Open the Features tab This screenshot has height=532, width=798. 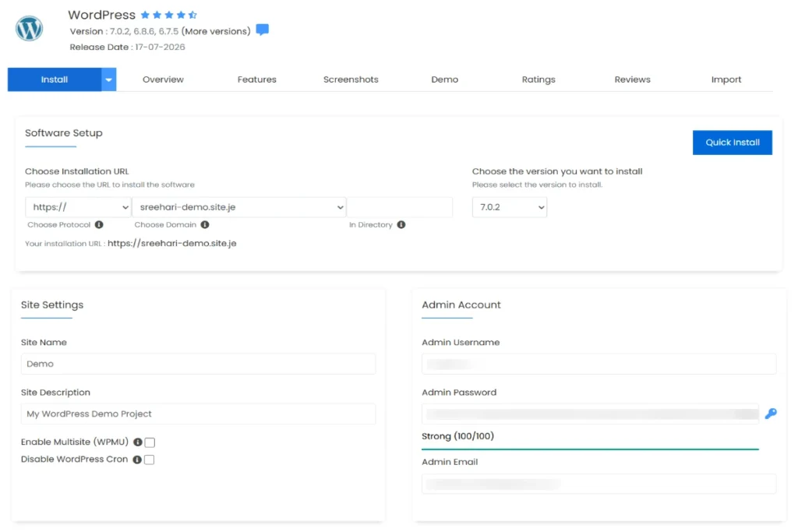tap(256, 79)
